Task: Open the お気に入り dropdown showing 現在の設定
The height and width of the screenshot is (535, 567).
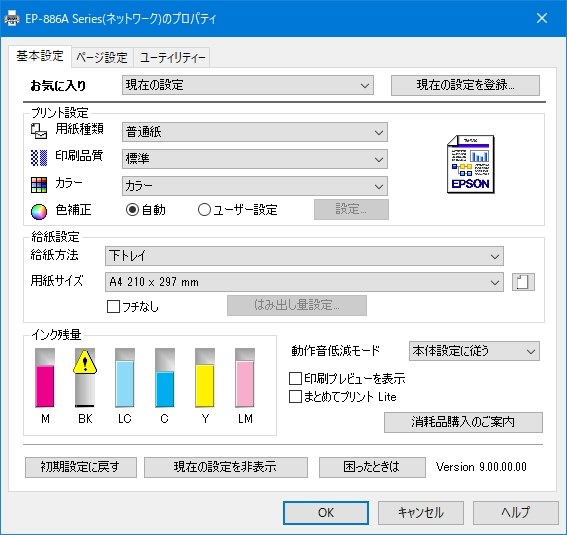Action: click(x=248, y=85)
